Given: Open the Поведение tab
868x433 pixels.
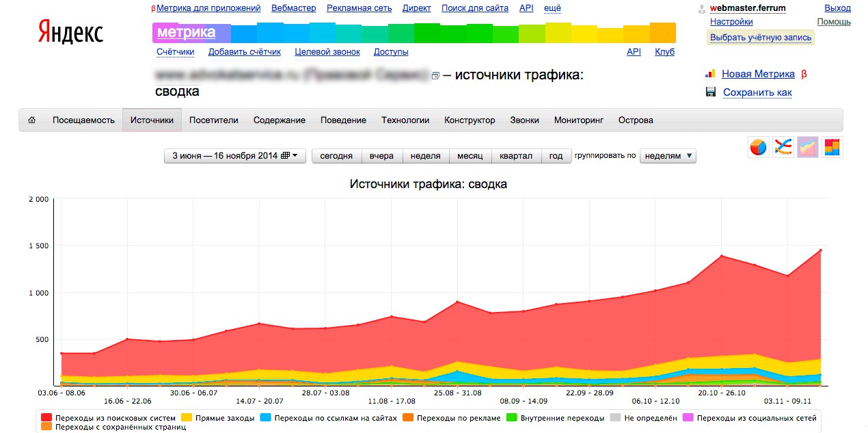Looking at the screenshot, I should coord(343,120).
